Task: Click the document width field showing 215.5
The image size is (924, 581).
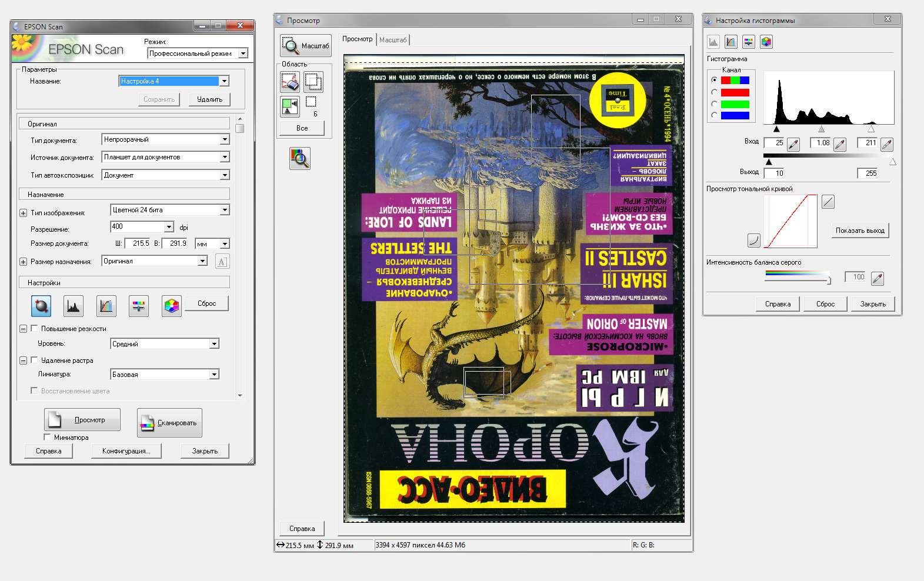Action: [138, 243]
